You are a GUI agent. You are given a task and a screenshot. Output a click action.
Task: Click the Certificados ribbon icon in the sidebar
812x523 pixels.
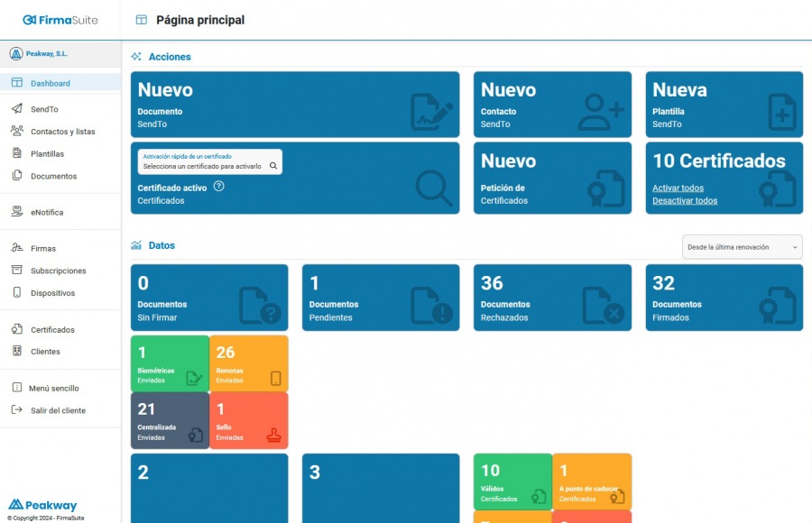click(18, 329)
